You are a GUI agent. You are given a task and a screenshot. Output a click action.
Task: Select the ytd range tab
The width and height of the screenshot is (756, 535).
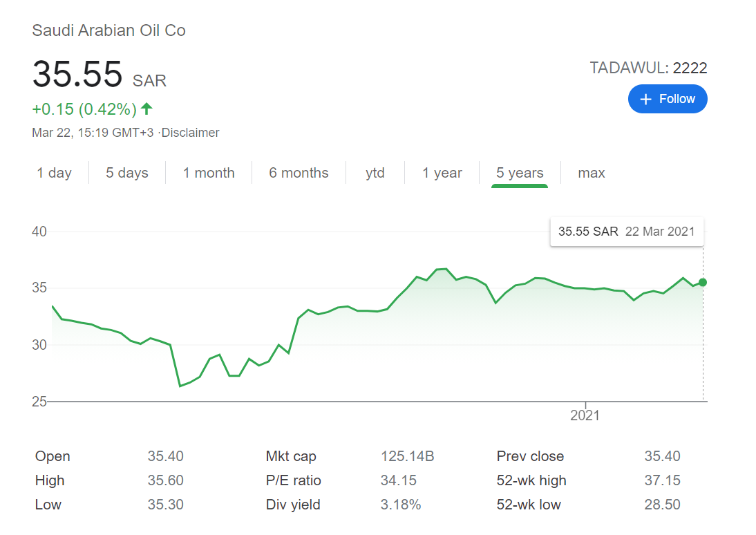click(x=375, y=173)
